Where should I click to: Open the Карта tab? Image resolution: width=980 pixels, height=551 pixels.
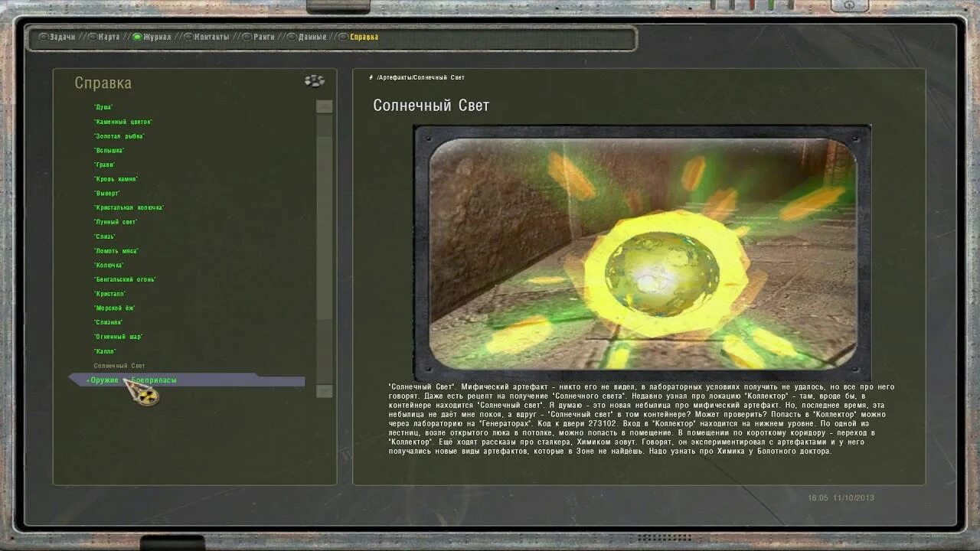103,37
